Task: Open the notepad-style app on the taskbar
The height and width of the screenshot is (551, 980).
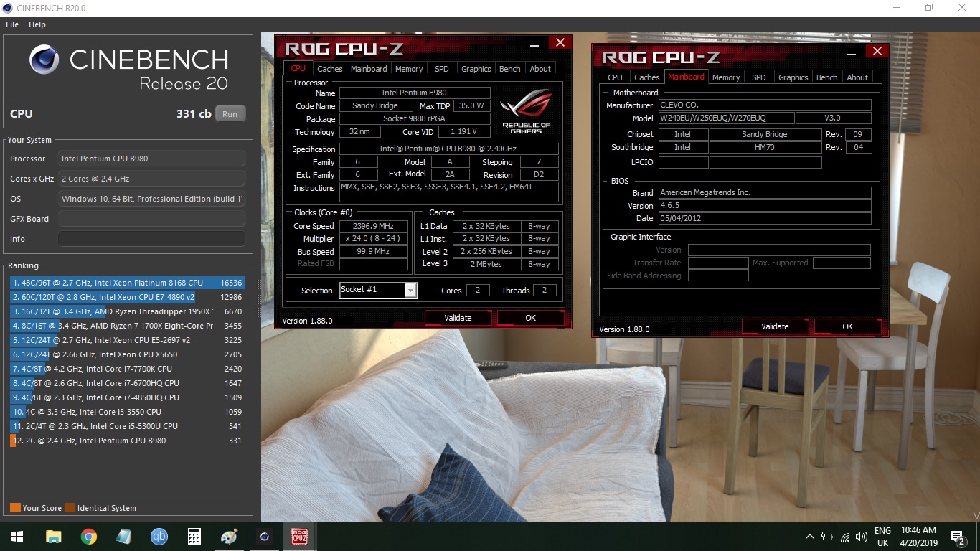Action: click(x=123, y=536)
